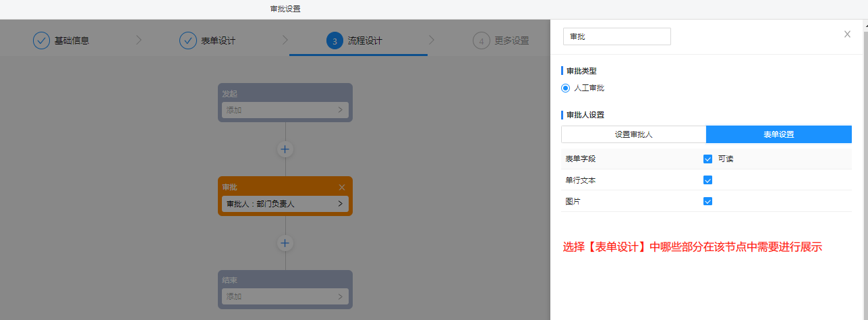The image size is (868, 320).
Task: Toggle the 可读 header checkbox
Action: (x=707, y=159)
